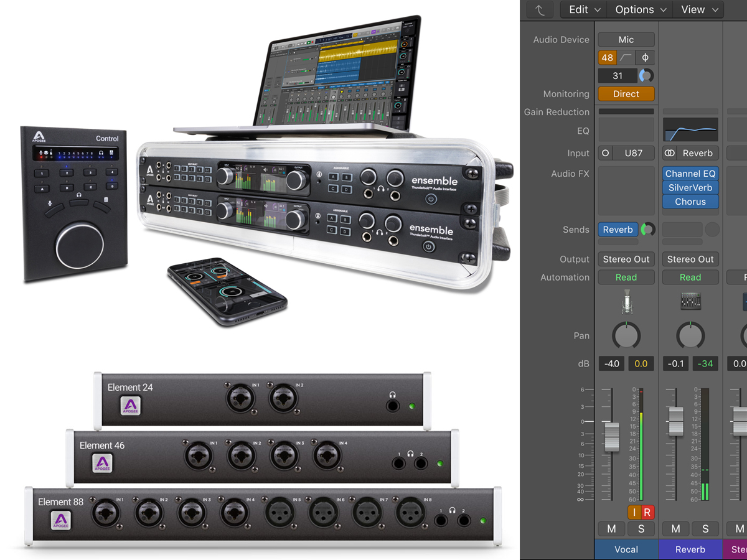Open Read automation mode on Reverb strip

pos(690,278)
